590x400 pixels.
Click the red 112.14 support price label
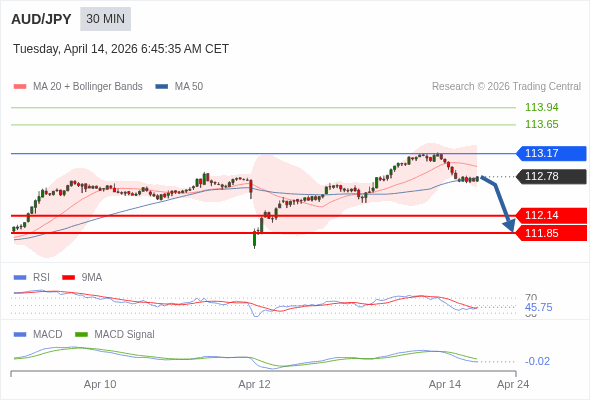tap(551, 216)
